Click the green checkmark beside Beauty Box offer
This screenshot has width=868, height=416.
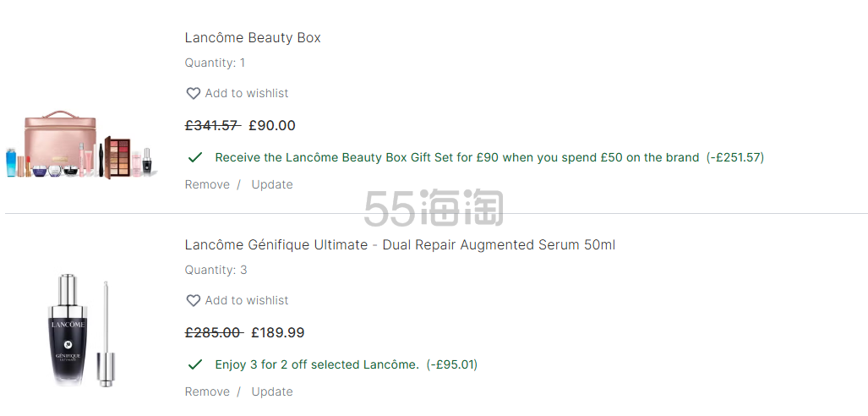tap(195, 157)
